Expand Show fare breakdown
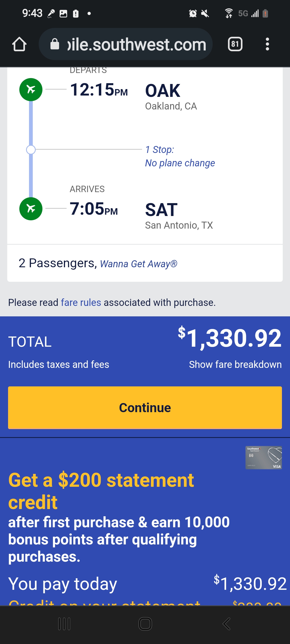The height and width of the screenshot is (644, 290). coord(235,364)
